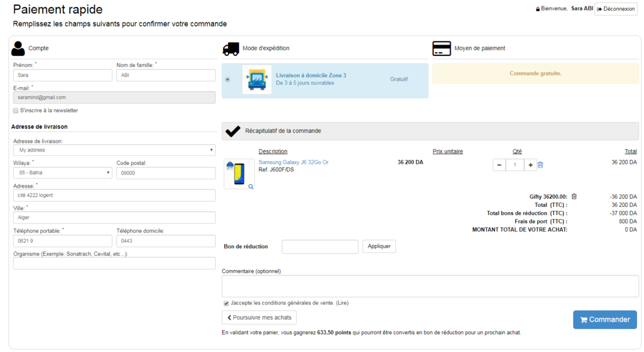Check S'inscrire à la newsletter box
The height and width of the screenshot is (352, 644).
(x=15, y=111)
